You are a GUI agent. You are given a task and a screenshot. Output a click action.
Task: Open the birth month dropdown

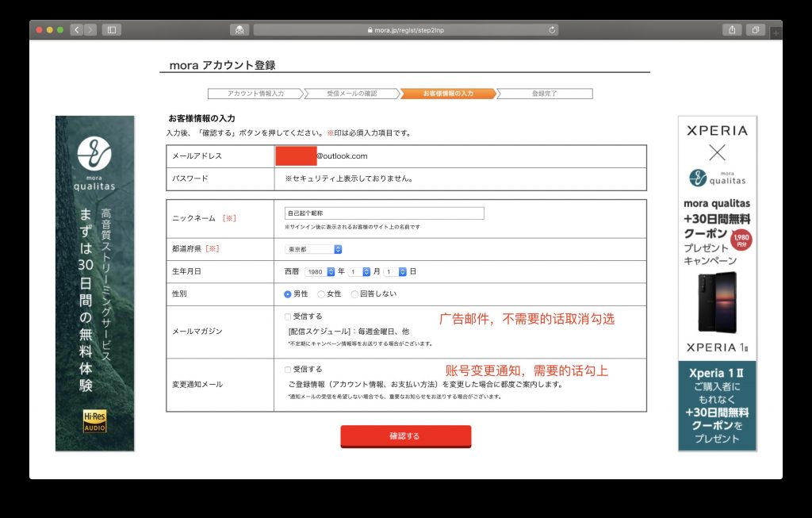pos(359,271)
